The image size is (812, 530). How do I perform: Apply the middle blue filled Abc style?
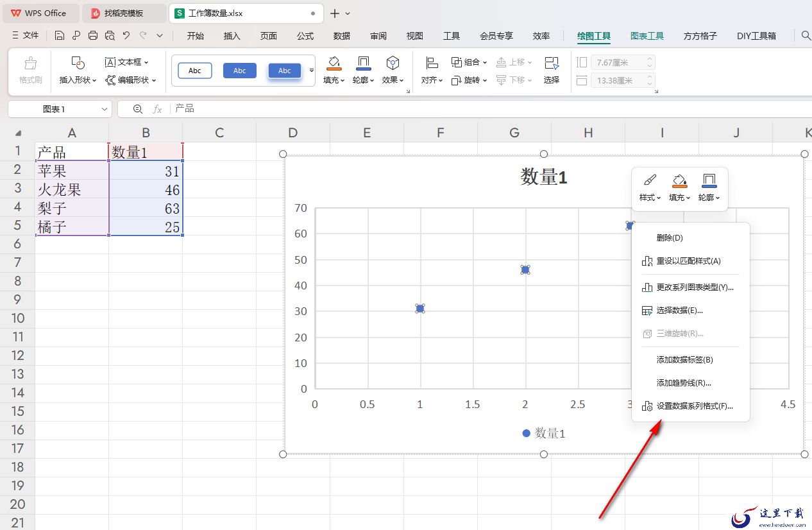pyautogui.click(x=240, y=71)
